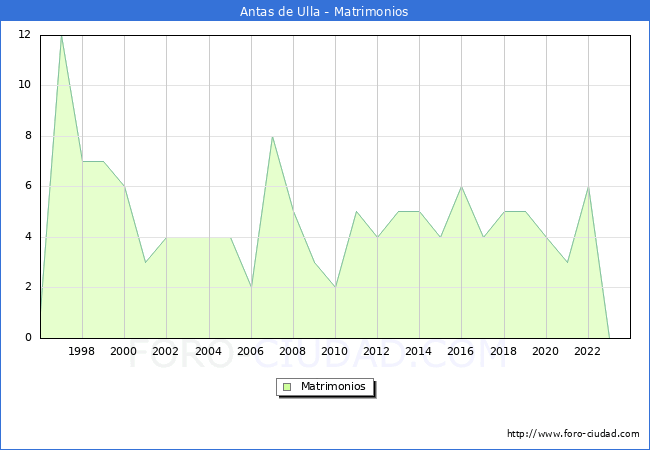Click the 2014 x-axis year label

click(419, 352)
